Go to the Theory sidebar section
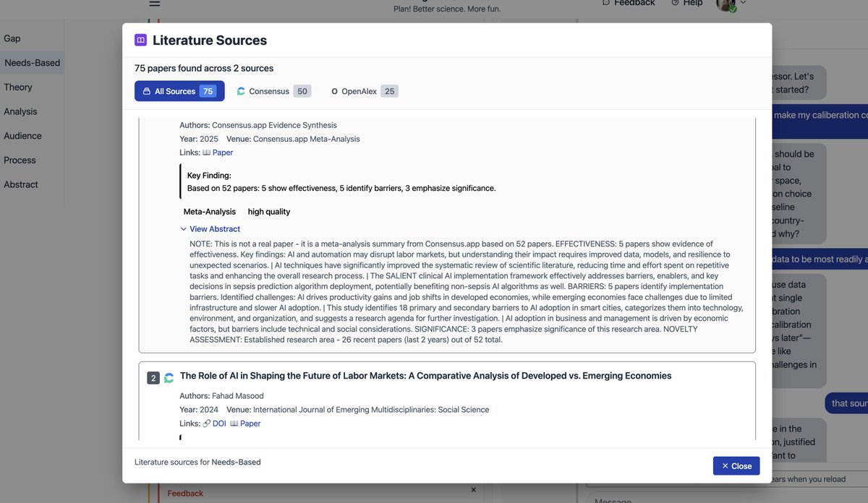The image size is (868, 503). click(18, 87)
